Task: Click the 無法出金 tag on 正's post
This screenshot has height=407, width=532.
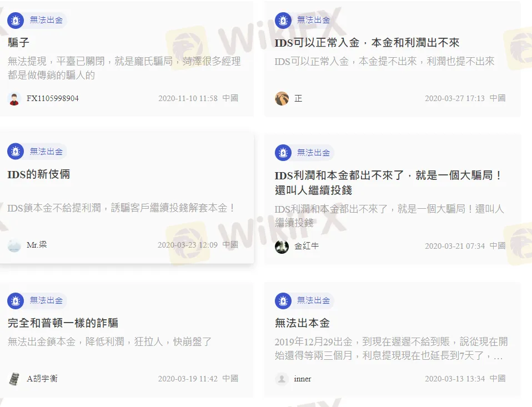Action: [314, 21]
